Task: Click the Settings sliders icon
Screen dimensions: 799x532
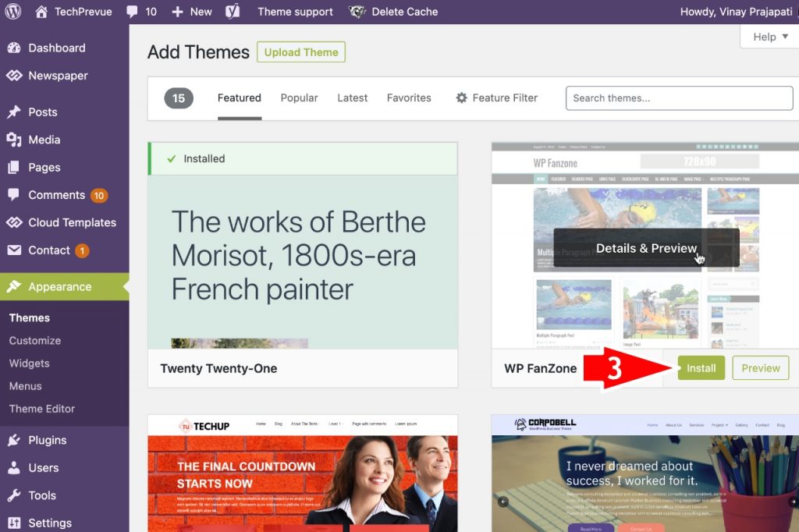Action: coord(14,523)
